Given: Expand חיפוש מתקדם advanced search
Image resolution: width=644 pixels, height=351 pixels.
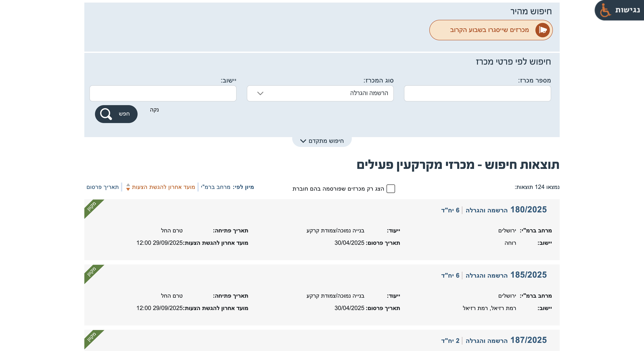Looking at the screenshot, I should 322,141.
